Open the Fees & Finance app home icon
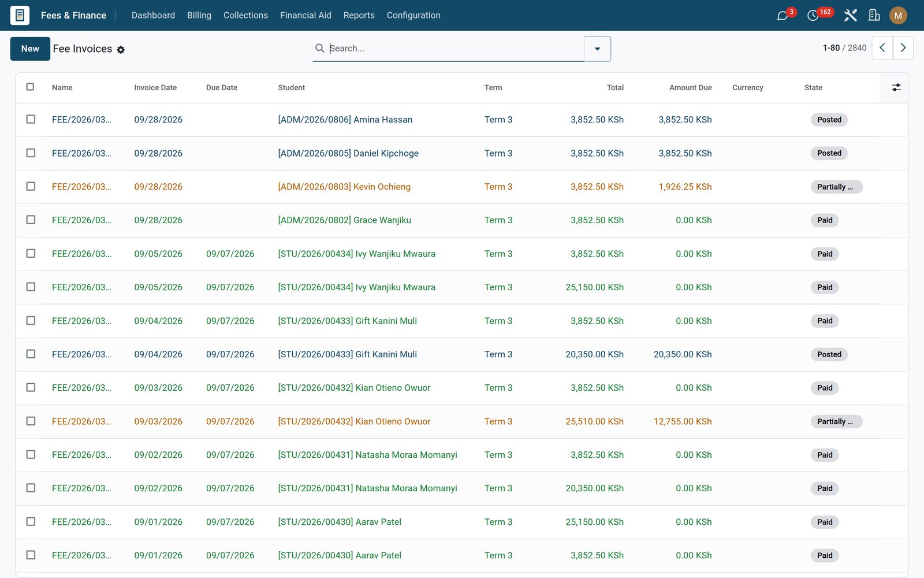This screenshot has height=578, width=924. click(x=20, y=15)
